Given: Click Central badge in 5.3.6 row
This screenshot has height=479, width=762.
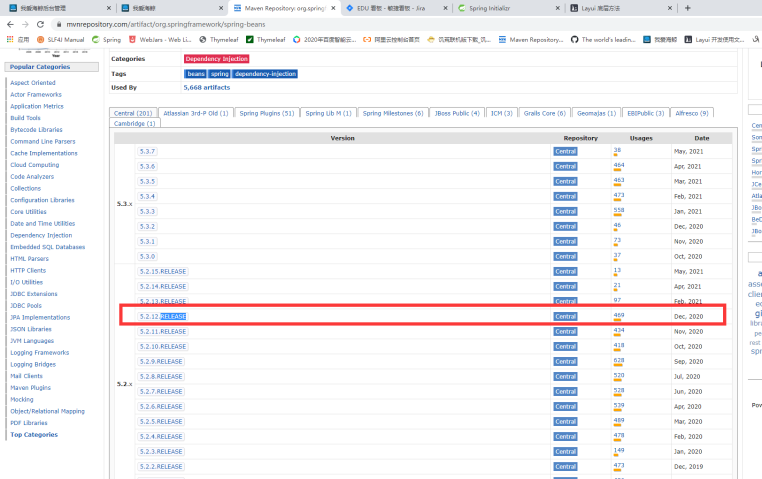Looking at the screenshot, I should click(x=565, y=166).
